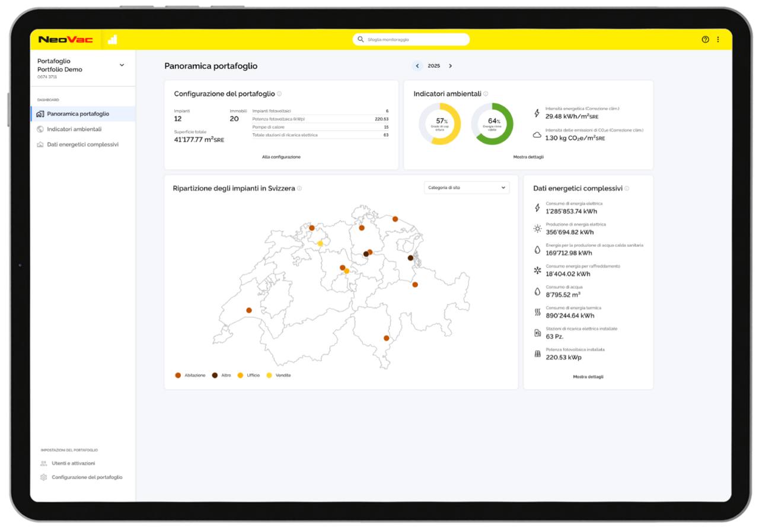Click info icon beside Ripartizione degli impianti heading
759x532 pixels.
point(299,189)
